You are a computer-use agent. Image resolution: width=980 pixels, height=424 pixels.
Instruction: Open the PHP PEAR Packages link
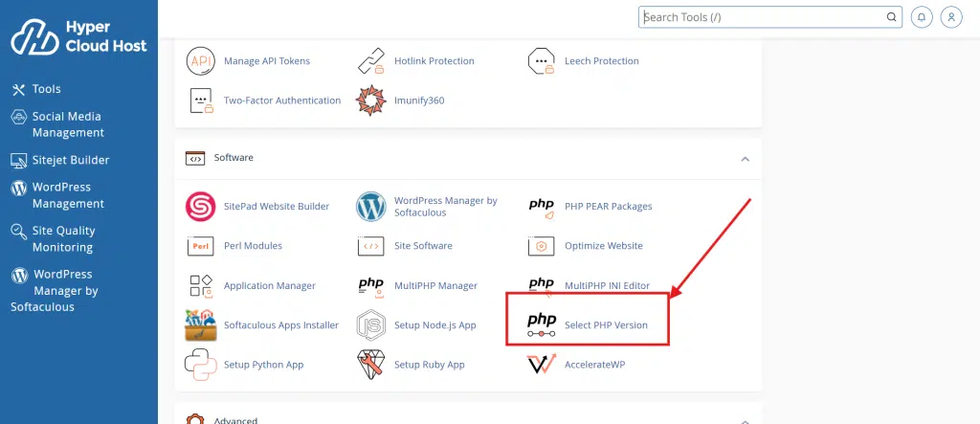pos(608,207)
